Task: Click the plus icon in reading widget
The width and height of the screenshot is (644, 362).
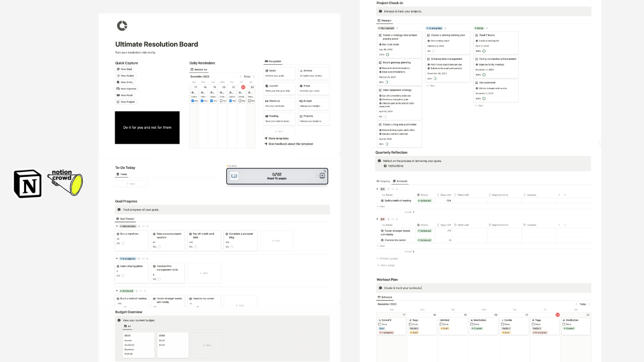Action: click(322, 175)
